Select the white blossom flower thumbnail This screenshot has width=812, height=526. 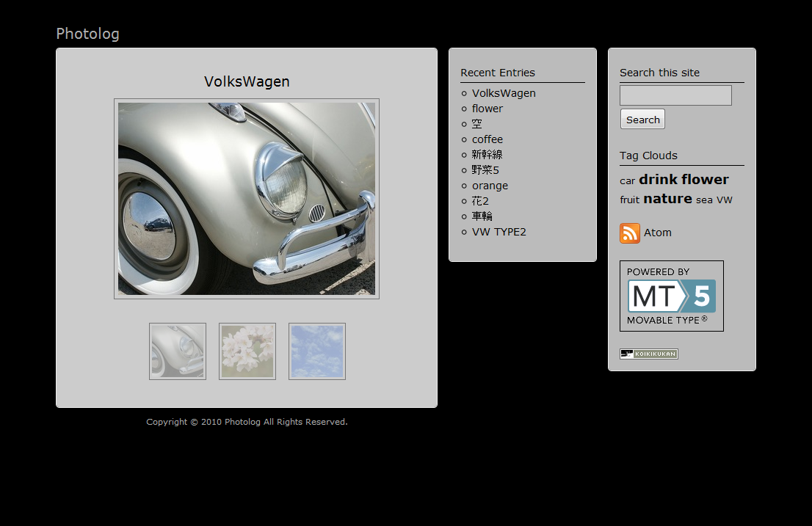tap(247, 351)
